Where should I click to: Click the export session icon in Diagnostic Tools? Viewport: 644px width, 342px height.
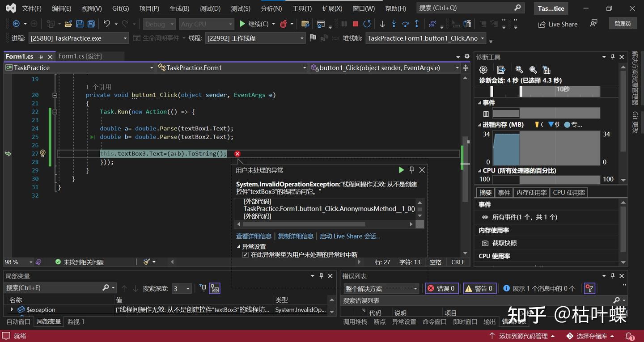(501, 70)
